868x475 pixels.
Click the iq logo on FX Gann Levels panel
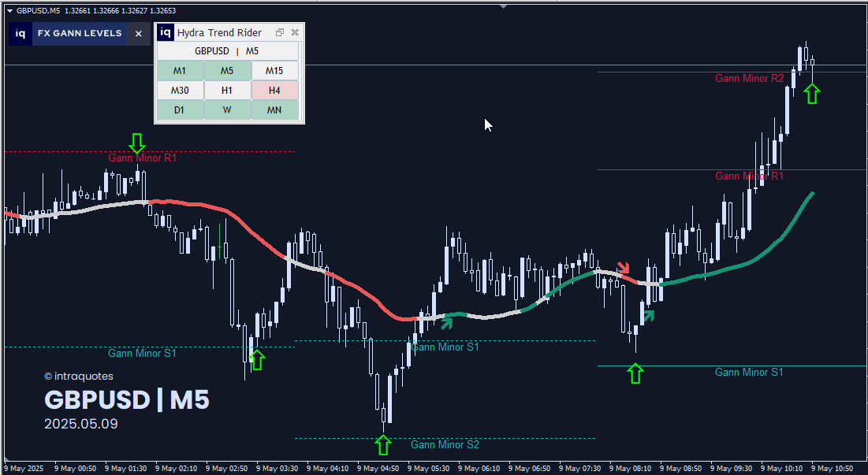click(20, 34)
